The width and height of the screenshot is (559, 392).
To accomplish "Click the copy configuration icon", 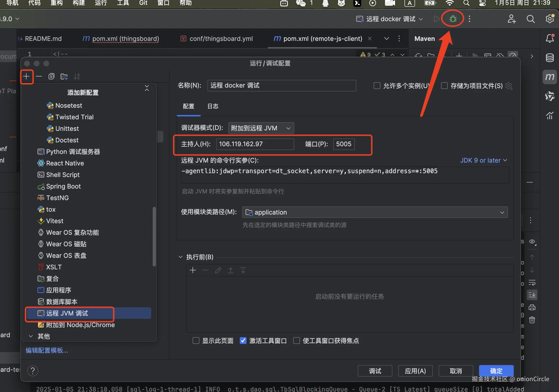I will (51, 76).
